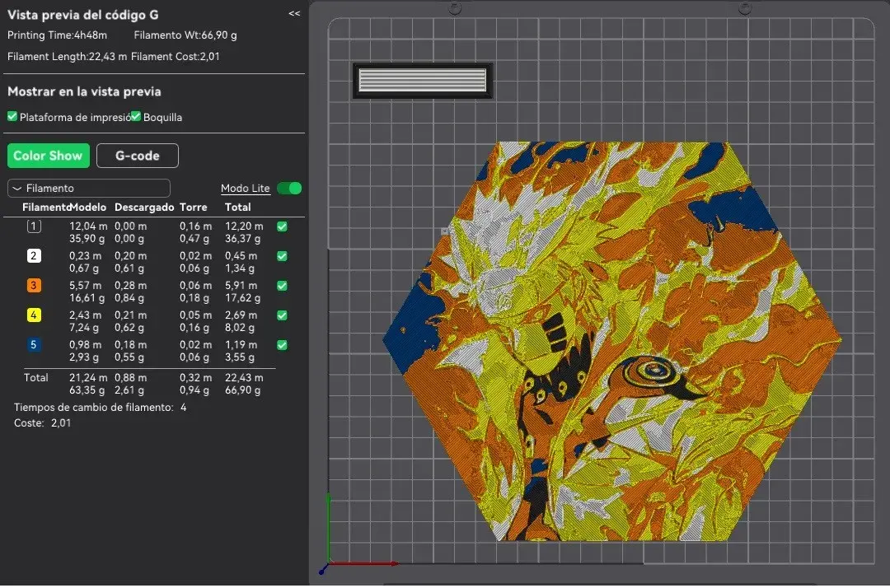The image size is (890, 588).
Task: Click the Filament Length:22,43 m text
Action: [67, 56]
